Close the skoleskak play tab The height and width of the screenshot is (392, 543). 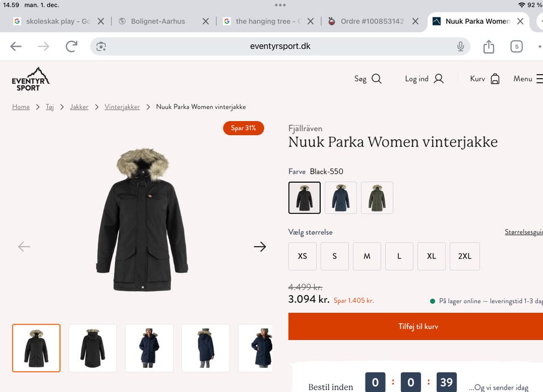click(x=101, y=21)
